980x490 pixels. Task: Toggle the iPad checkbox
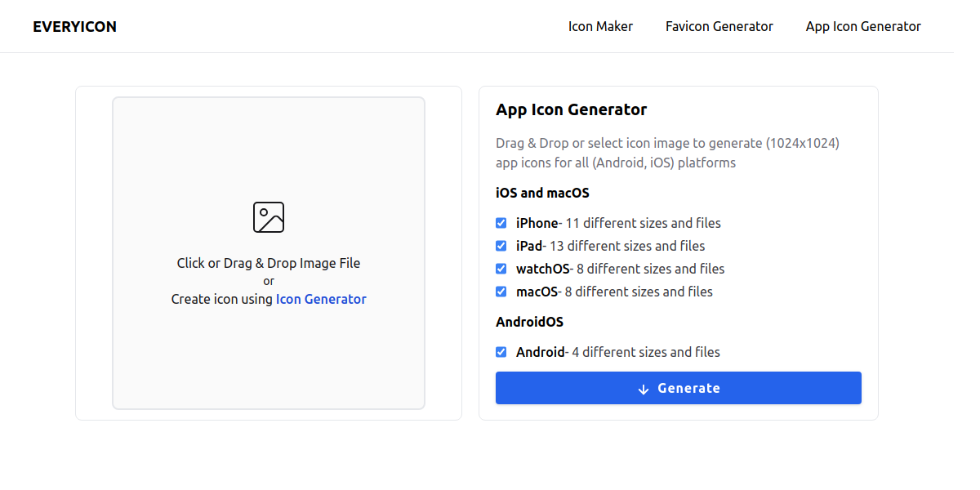[x=501, y=246]
